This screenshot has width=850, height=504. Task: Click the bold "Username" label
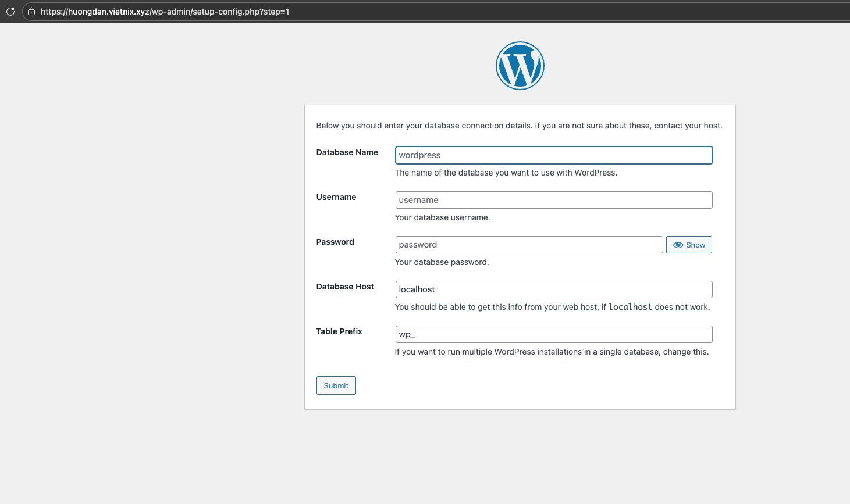(336, 197)
